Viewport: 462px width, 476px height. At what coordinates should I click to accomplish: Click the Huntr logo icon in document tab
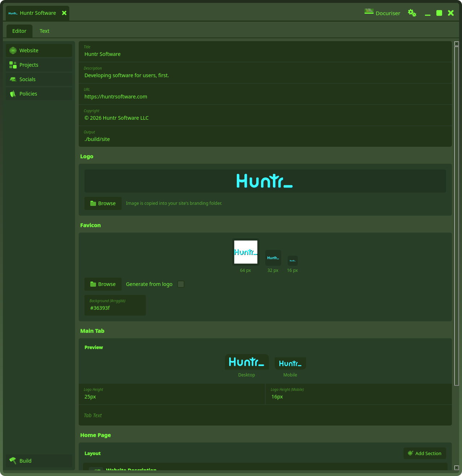pos(13,13)
